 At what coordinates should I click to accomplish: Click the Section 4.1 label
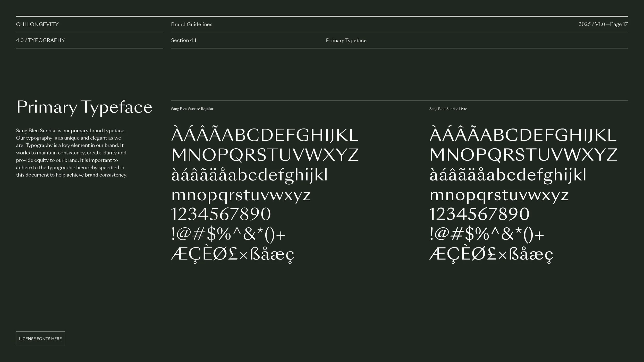pyautogui.click(x=183, y=40)
